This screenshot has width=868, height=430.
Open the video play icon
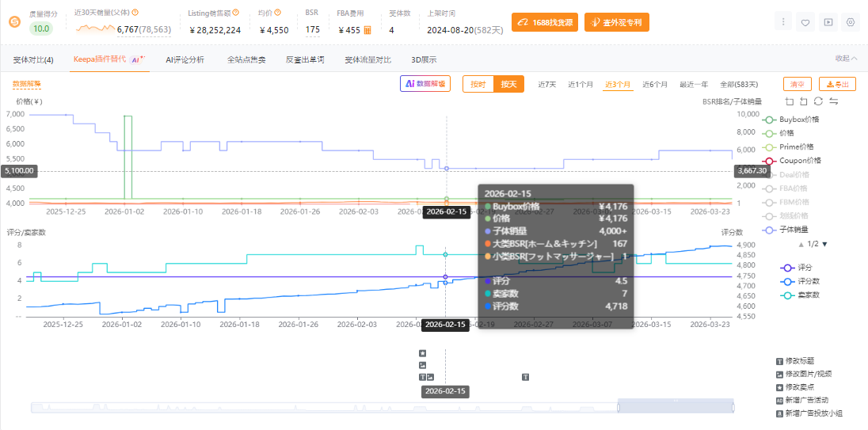tap(828, 22)
